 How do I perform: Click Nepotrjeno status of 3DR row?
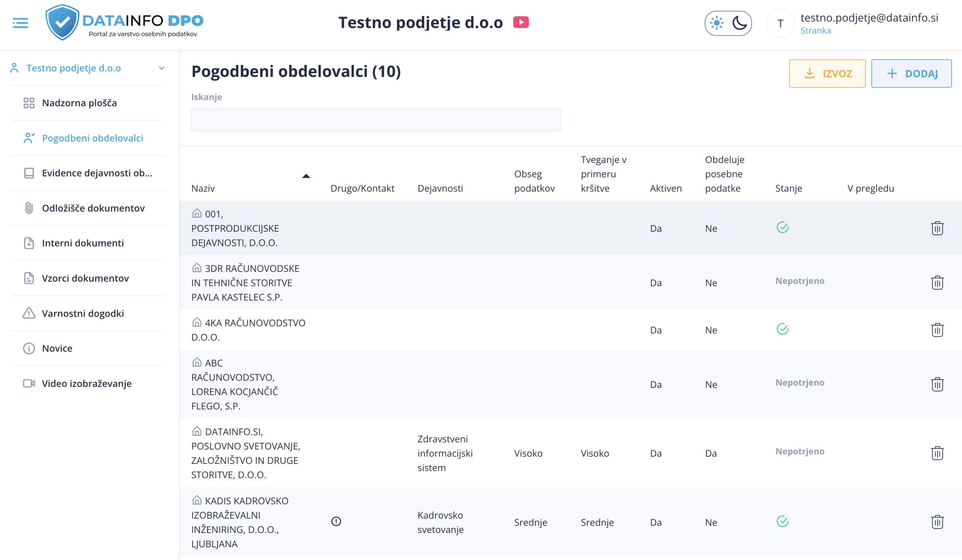tap(800, 281)
